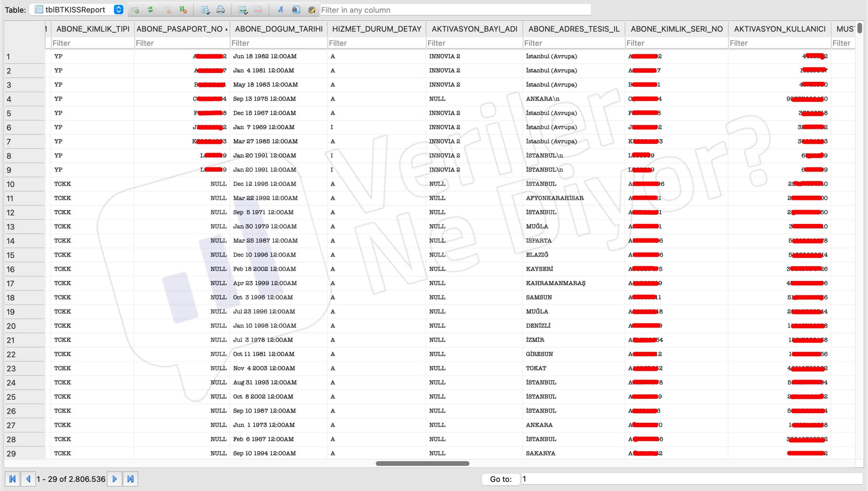The height and width of the screenshot is (491, 868).
Task: Click the clear filters icon
Action: 167,10
